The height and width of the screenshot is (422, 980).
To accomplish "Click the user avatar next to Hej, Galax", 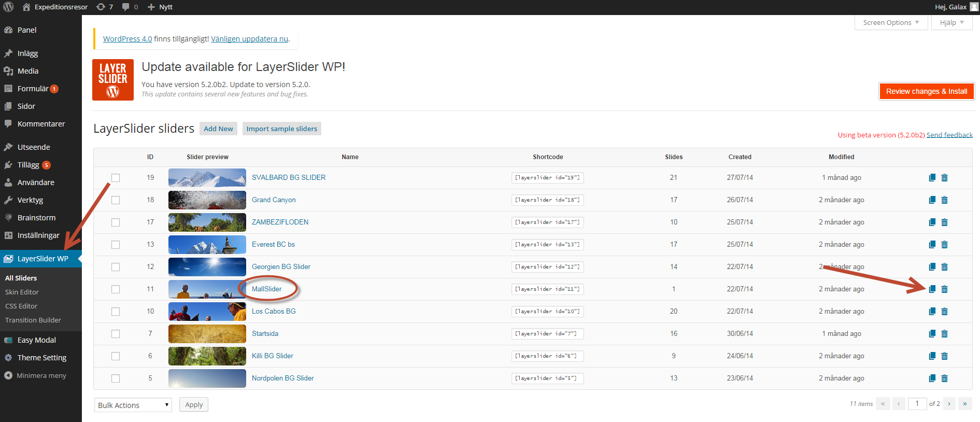I will tap(974, 7).
